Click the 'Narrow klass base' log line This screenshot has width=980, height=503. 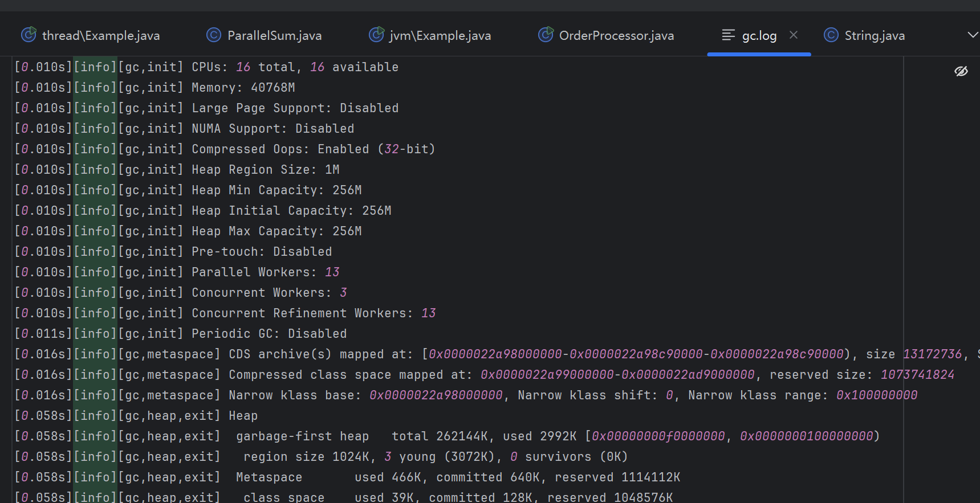coord(466,395)
